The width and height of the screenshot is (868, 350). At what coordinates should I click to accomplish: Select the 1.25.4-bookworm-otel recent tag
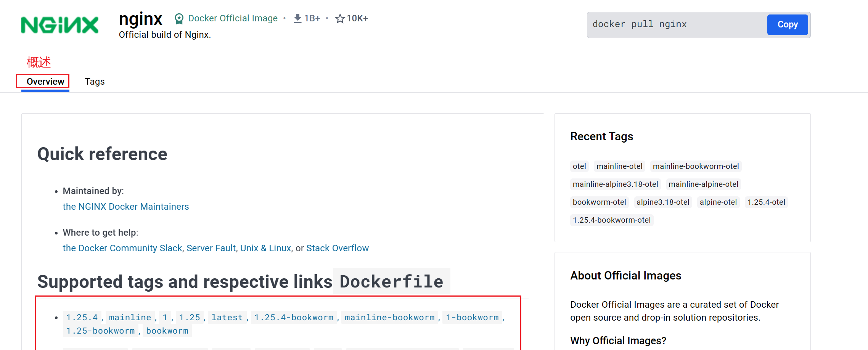pos(612,220)
